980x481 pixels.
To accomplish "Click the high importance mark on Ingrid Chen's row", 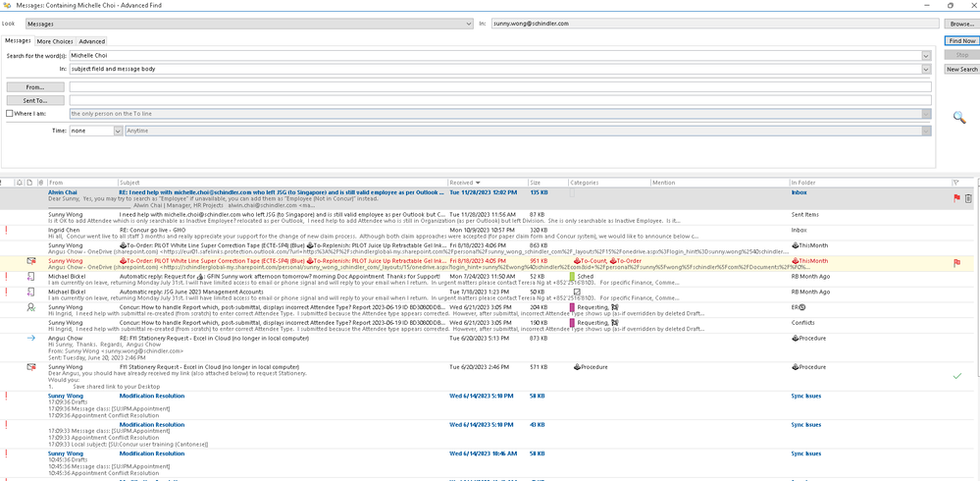I will 6,230.
